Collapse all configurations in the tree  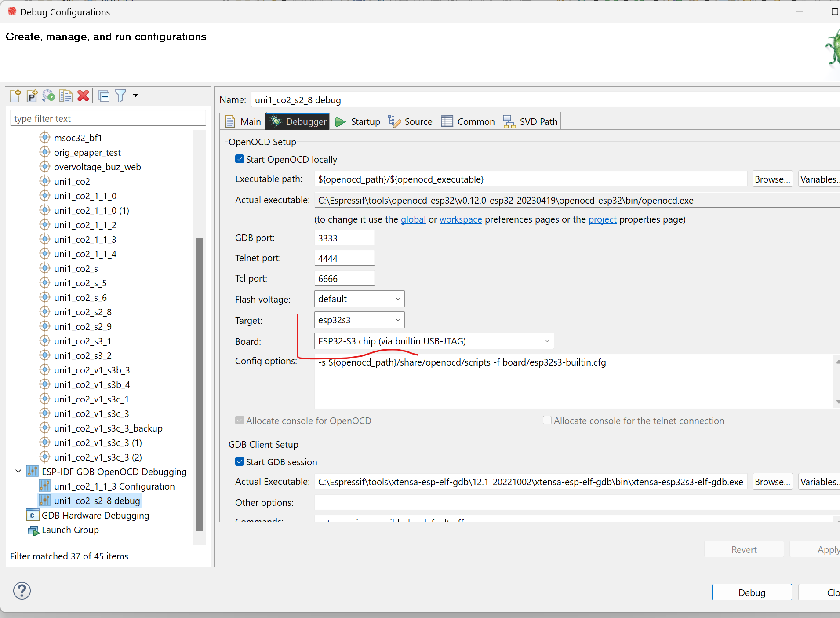pyautogui.click(x=104, y=95)
